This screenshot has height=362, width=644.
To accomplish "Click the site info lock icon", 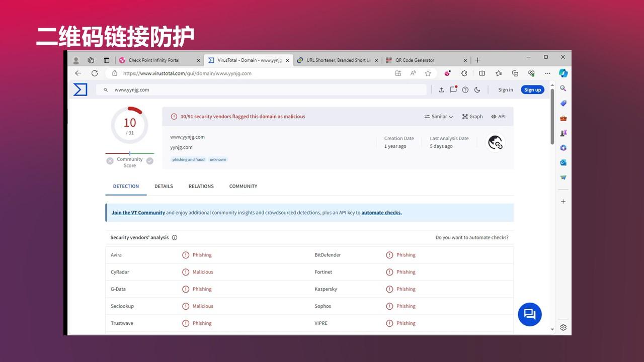I will coord(115,73).
